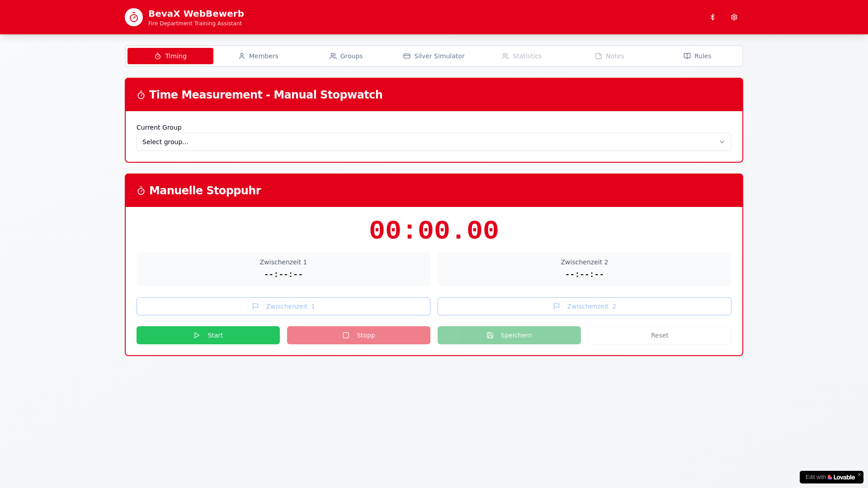Viewport: 868px width, 488px height.
Task: Open settings via the gear icon
Action: [734, 17]
